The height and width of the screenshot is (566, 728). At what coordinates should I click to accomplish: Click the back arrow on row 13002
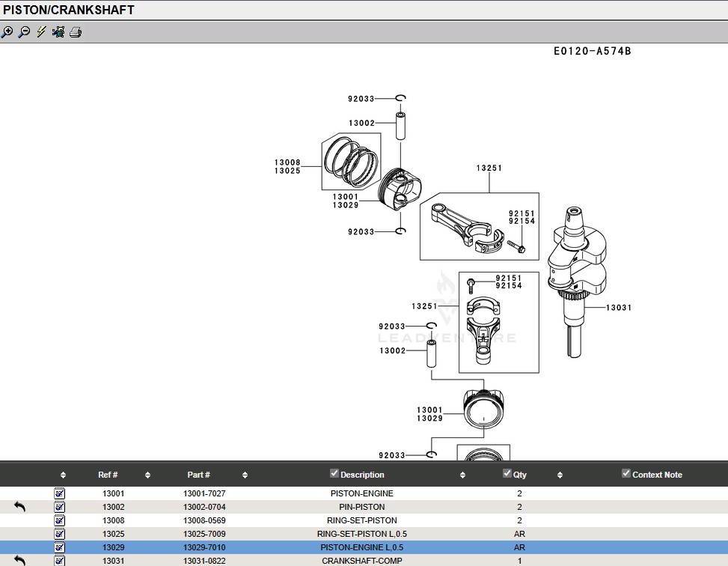[x=20, y=507]
